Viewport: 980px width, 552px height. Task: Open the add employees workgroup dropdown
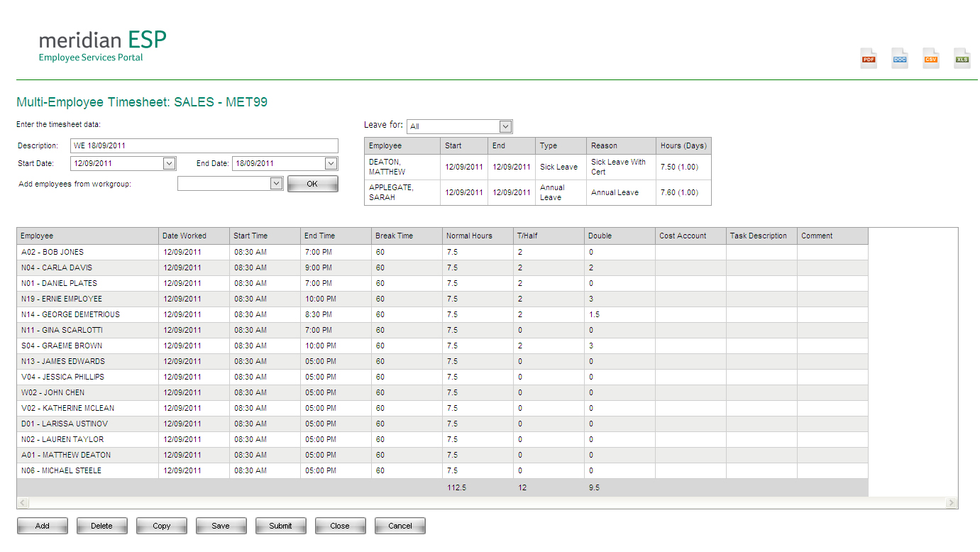[x=277, y=184]
